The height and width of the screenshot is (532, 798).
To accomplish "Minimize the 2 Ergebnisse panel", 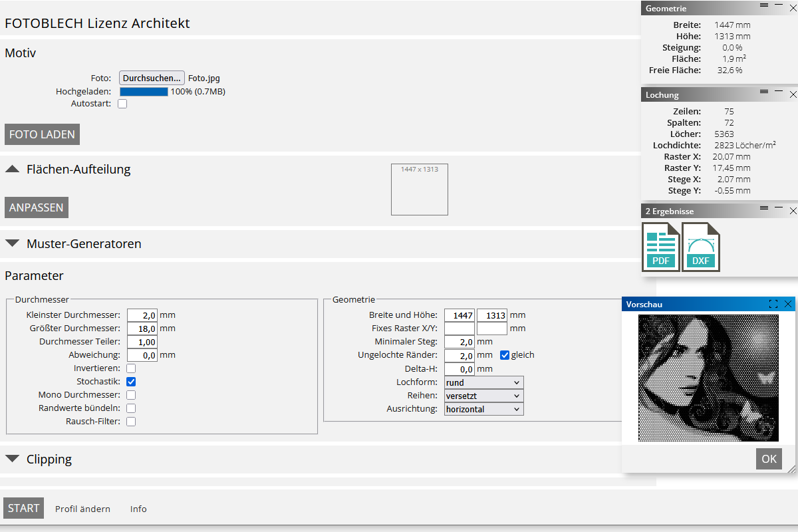I will coord(778,207).
